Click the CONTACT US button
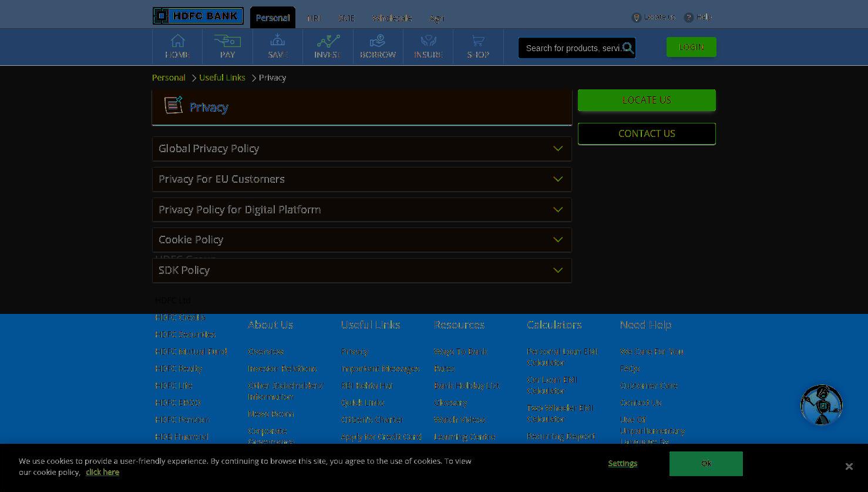 (x=647, y=133)
